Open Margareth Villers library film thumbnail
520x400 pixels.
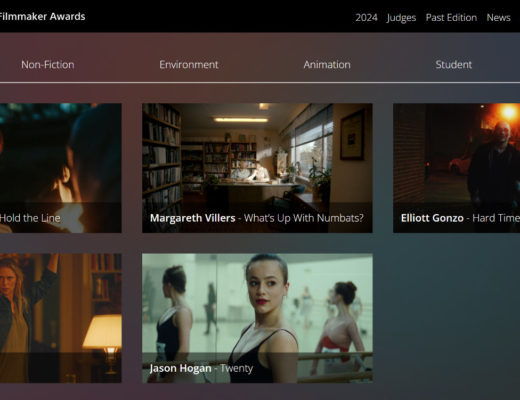tap(257, 168)
